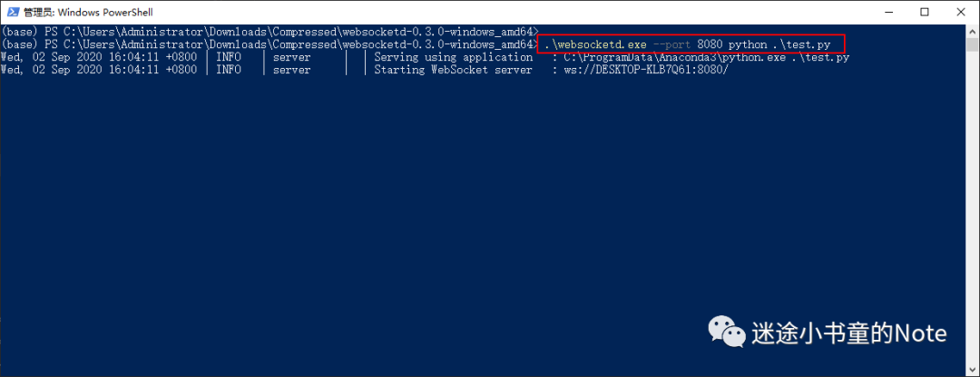Screen dimensions: 980x377
Task: Click the vertical scrollbar thumb
Action: 973,44
